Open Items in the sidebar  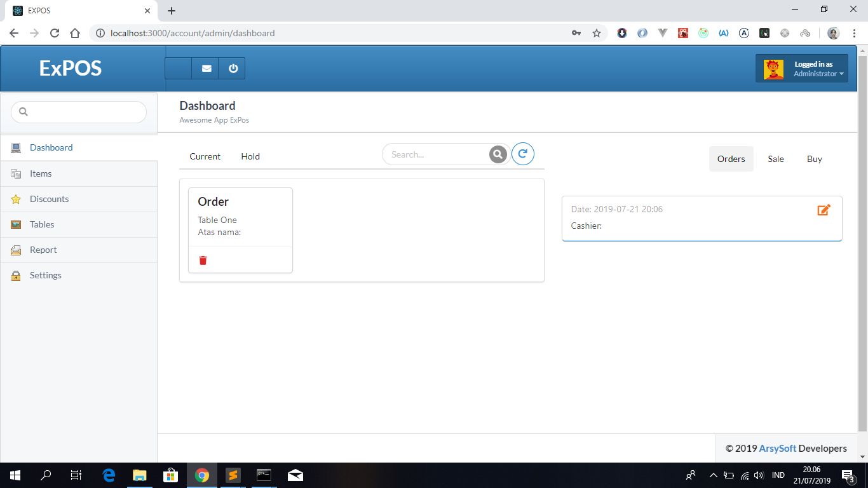tap(41, 173)
